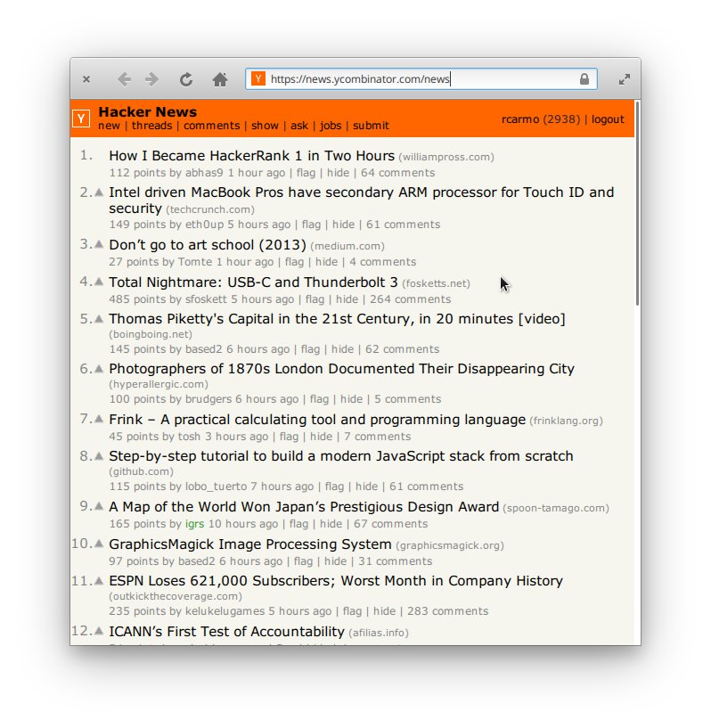The image size is (711, 728).
Task: Upvote ICANN's First Test of Accountability
Action: coord(99,631)
